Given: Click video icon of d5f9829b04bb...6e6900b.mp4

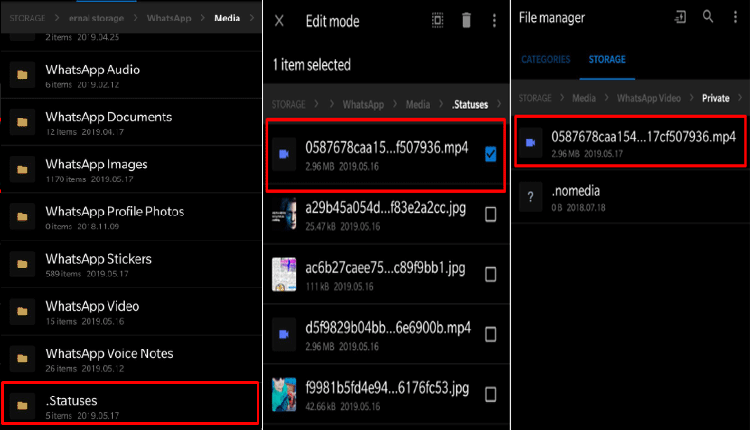Looking at the screenshot, I should tap(284, 334).
